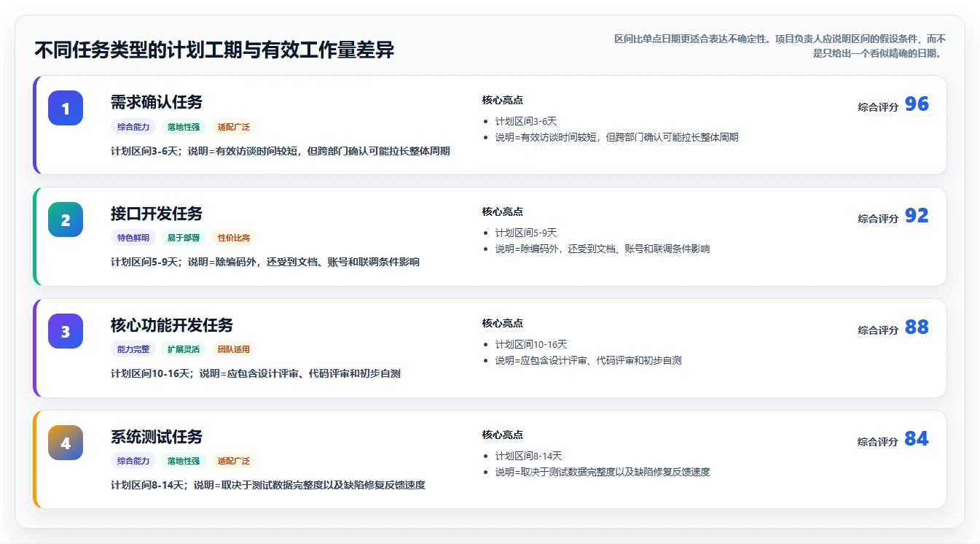Select the 特色鲜明 tag
This screenshot has height=544, width=980.
tap(133, 238)
